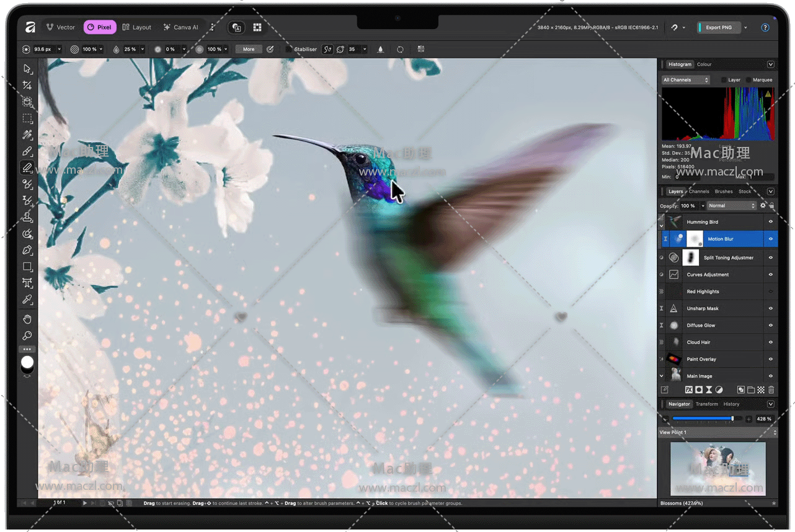Open the Export PNG options arrow
The image size is (795, 532).
click(x=745, y=27)
